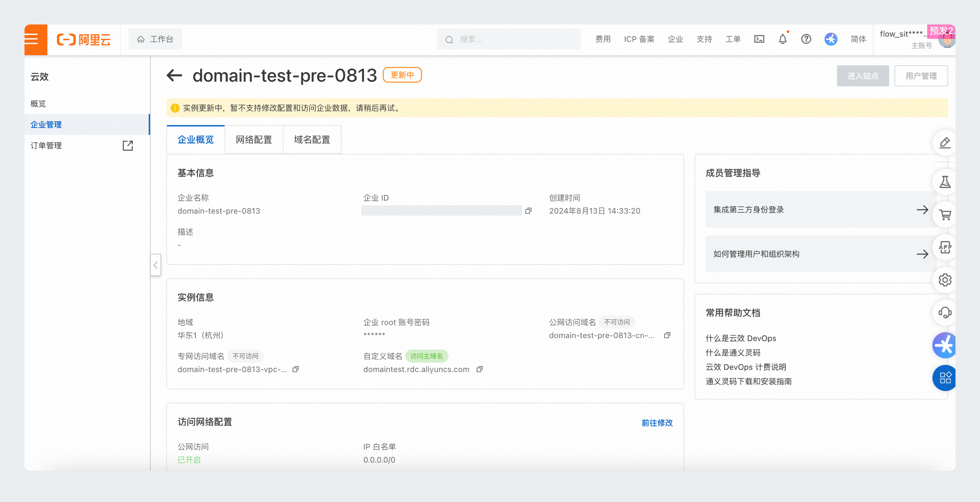
Task: Click the floating settings gear icon
Action: 945,280
